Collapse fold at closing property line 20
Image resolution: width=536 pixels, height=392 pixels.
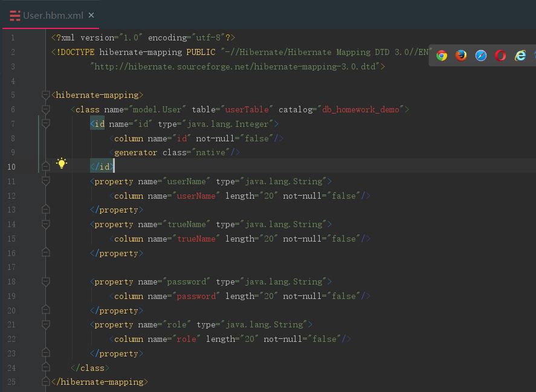click(x=45, y=310)
